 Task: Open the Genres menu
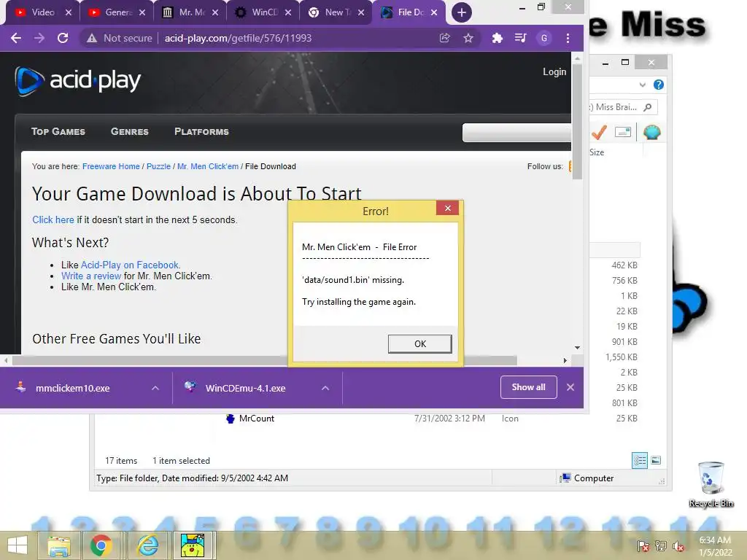(130, 131)
